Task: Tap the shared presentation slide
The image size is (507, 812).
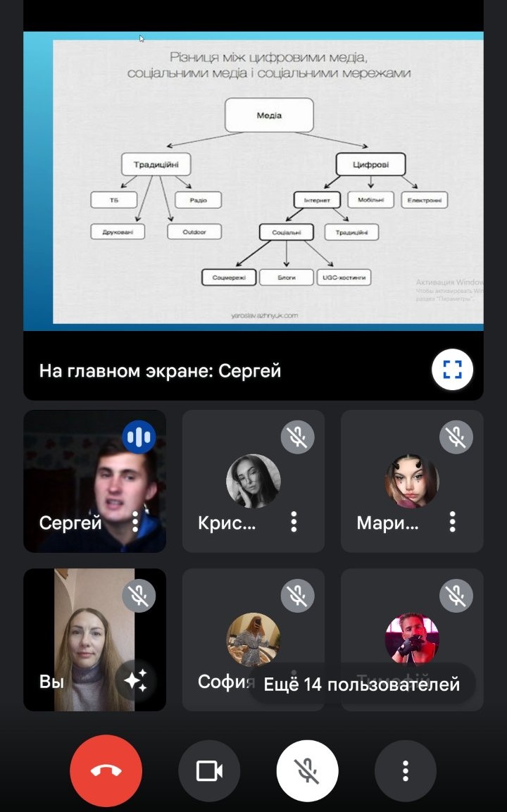Action: click(x=254, y=181)
